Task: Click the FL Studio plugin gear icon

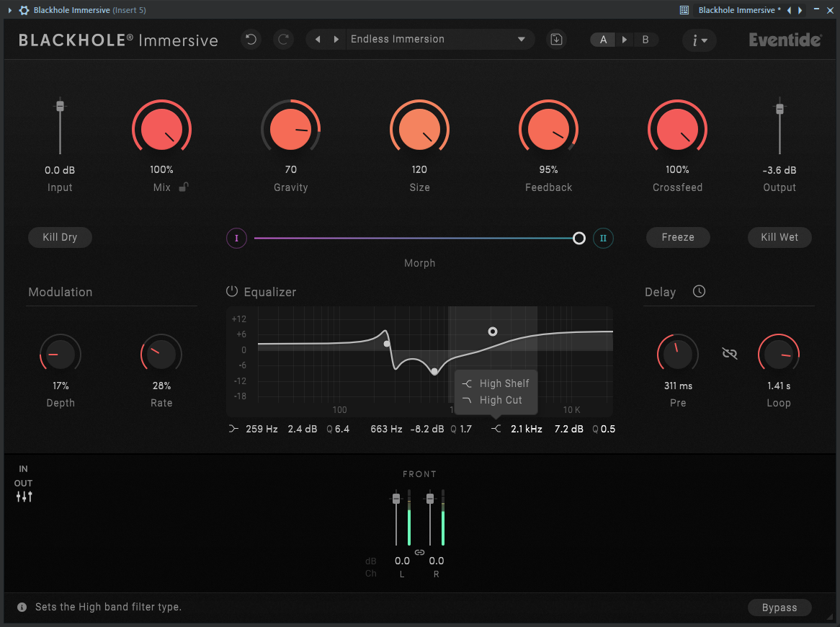Action: click(x=24, y=9)
